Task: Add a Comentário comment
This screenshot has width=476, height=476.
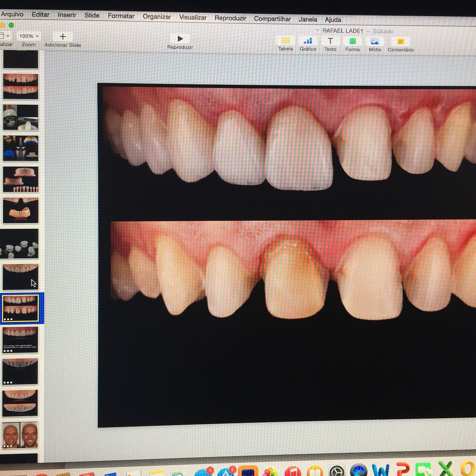Action: coord(401,42)
